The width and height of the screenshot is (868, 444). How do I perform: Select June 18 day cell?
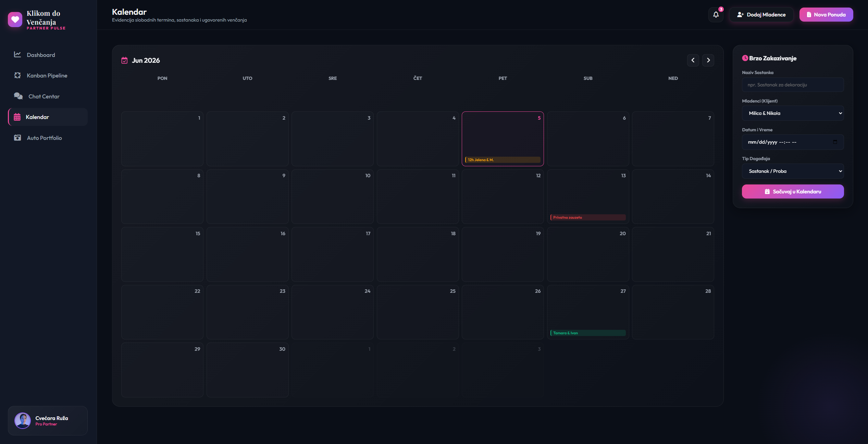pos(418,254)
